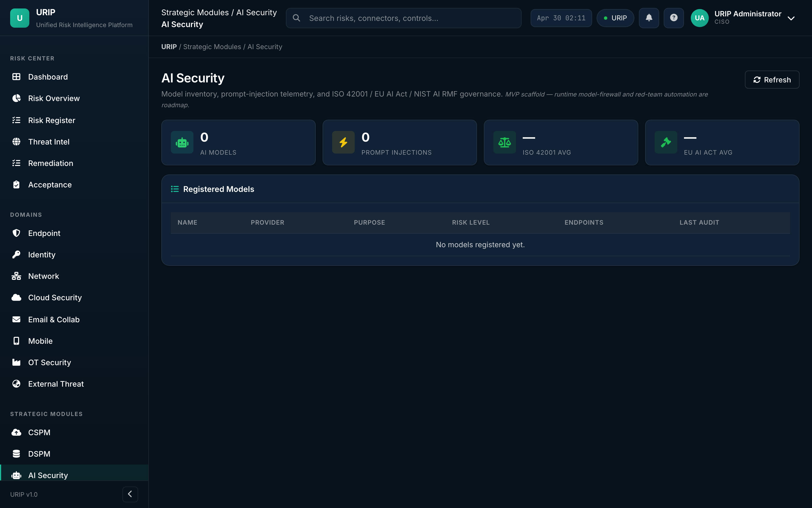Click the URIP v1.0 version label
812x508 pixels.
pyautogui.click(x=24, y=494)
